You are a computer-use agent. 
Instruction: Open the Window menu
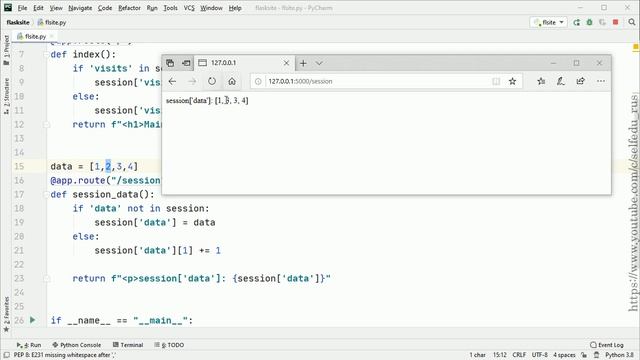(x=211, y=8)
